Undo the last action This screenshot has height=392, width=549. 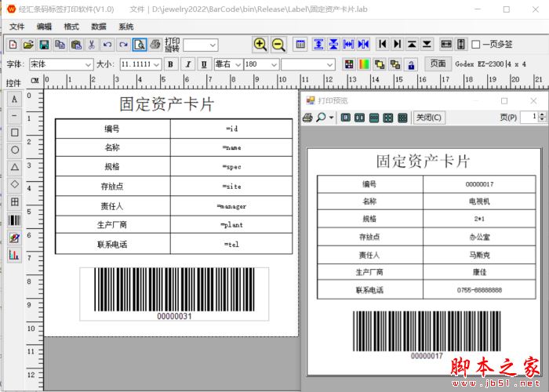tap(107, 45)
